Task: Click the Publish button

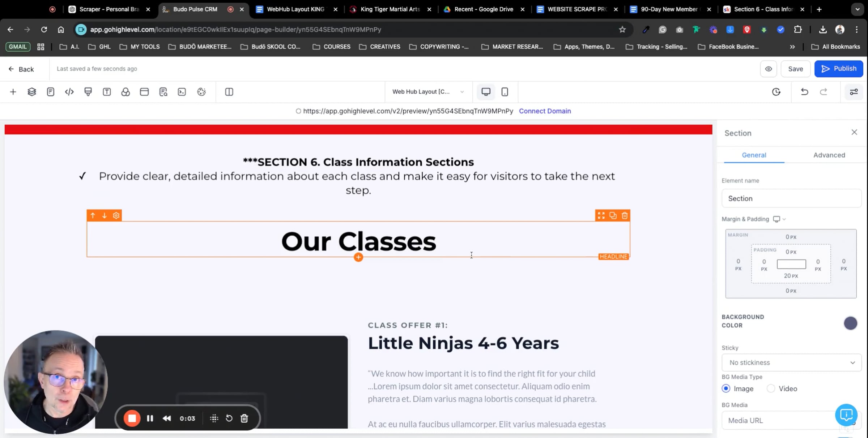Action: 838,69
